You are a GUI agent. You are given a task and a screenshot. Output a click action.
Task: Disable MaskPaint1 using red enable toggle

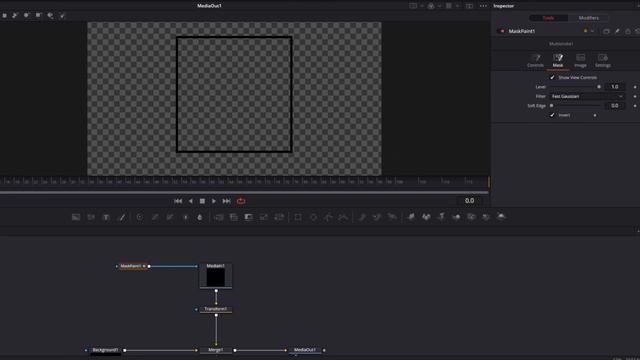[x=502, y=31]
